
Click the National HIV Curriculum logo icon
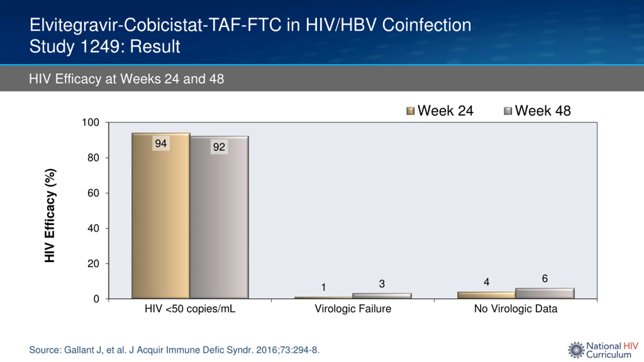[576, 350]
